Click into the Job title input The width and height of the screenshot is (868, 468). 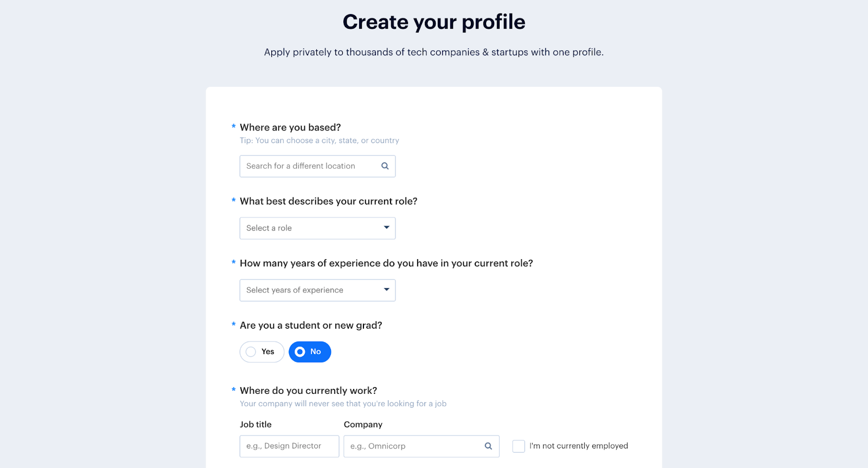pos(289,446)
